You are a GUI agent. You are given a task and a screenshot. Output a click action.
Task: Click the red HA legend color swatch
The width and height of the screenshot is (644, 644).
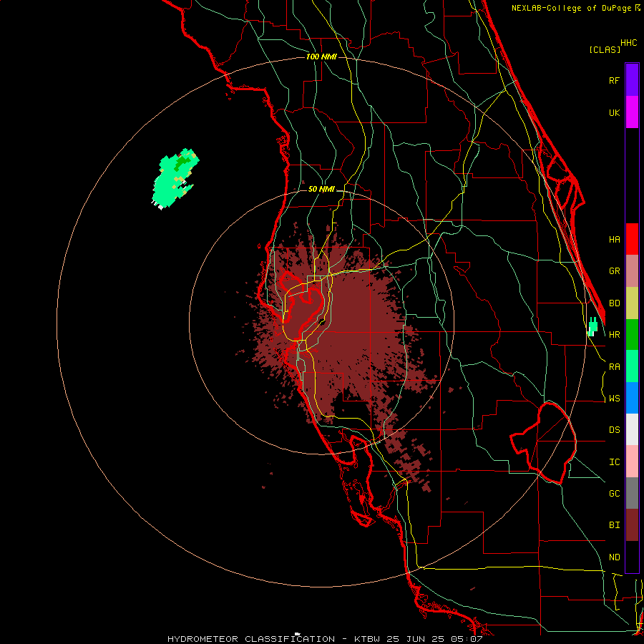[x=632, y=239]
